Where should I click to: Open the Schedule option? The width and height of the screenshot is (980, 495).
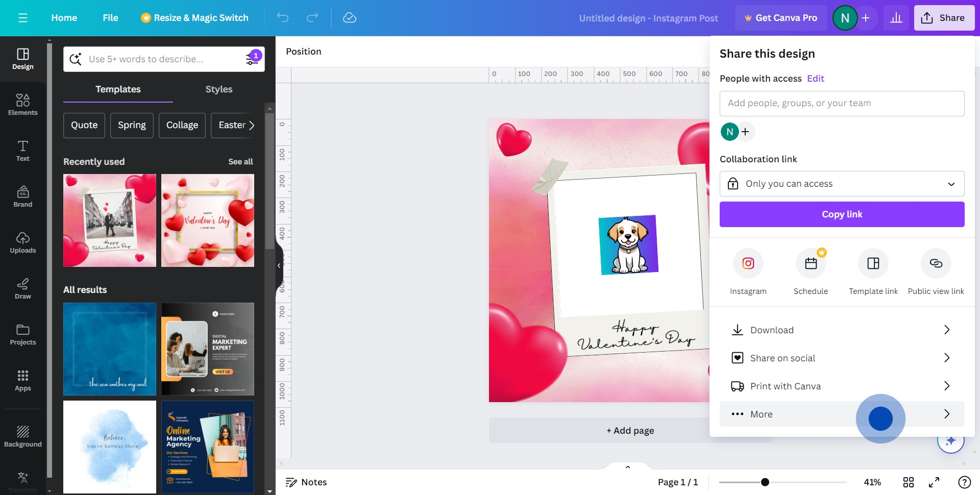coord(811,263)
